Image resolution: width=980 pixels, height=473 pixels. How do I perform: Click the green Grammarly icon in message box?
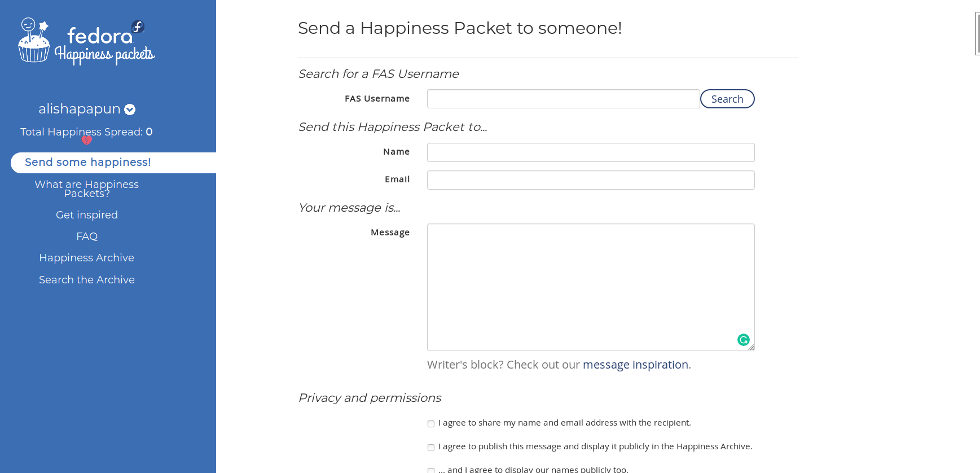click(743, 340)
